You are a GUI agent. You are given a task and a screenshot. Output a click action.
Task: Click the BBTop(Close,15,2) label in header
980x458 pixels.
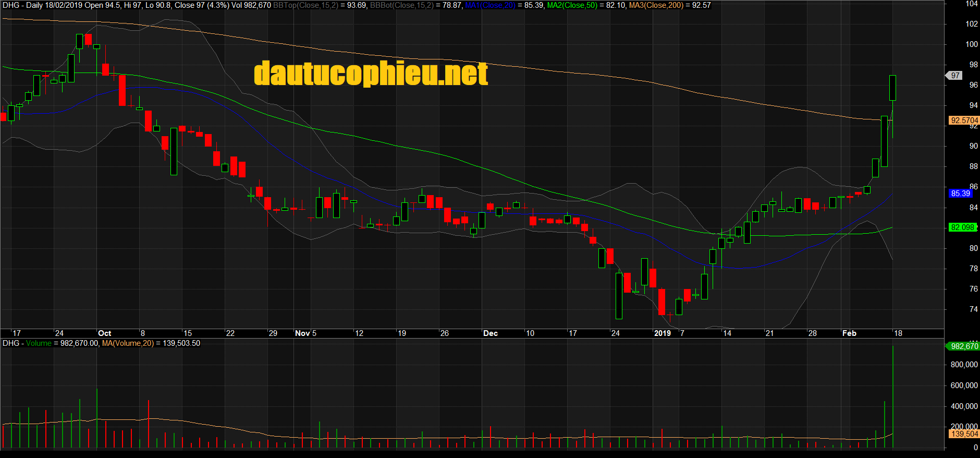[305, 5]
